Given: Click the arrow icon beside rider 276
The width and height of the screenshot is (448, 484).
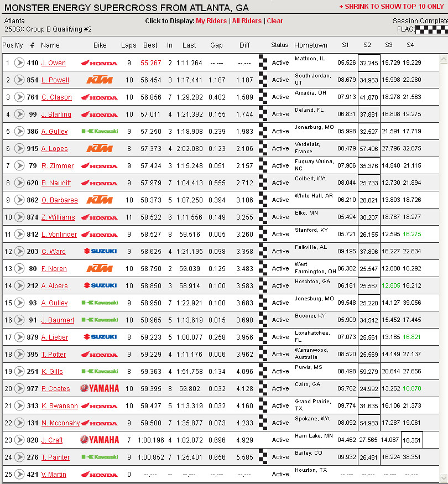Looking at the screenshot, I should click(19, 457).
